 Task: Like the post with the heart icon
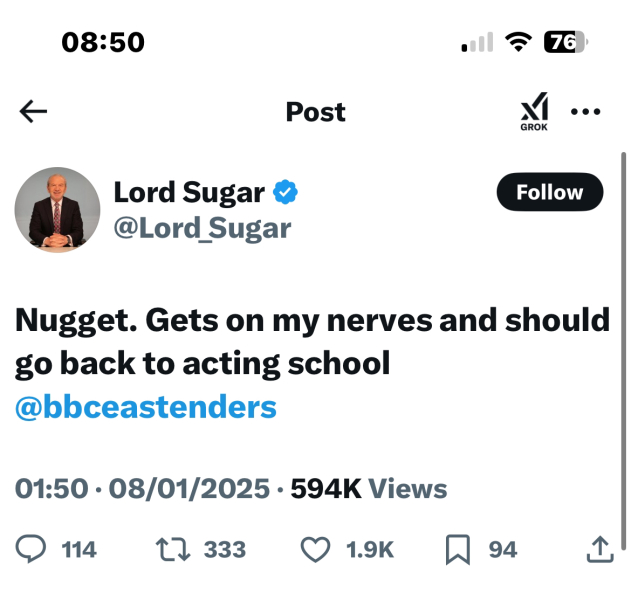tap(316, 548)
